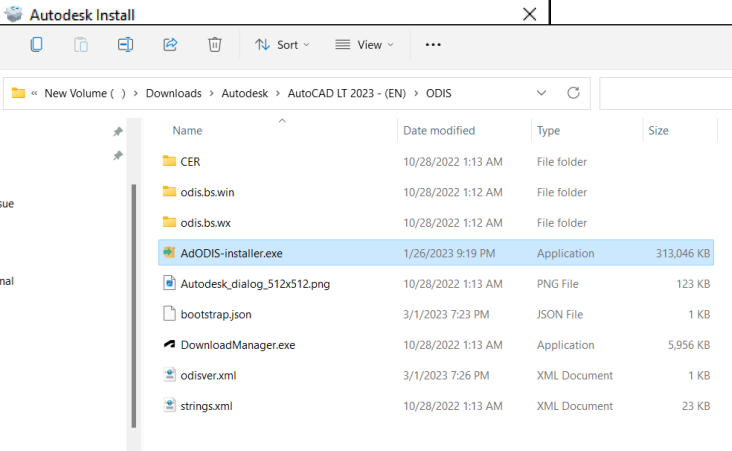Image resolution: width=732 pixels, height=451 pixels.
Task: Open address bar history dropdown
Action: [x=541, y=93]
